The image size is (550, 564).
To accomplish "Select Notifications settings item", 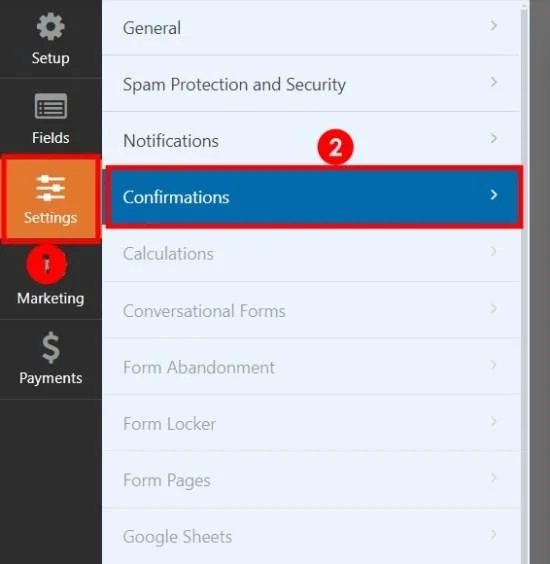I will coord(311,140).
